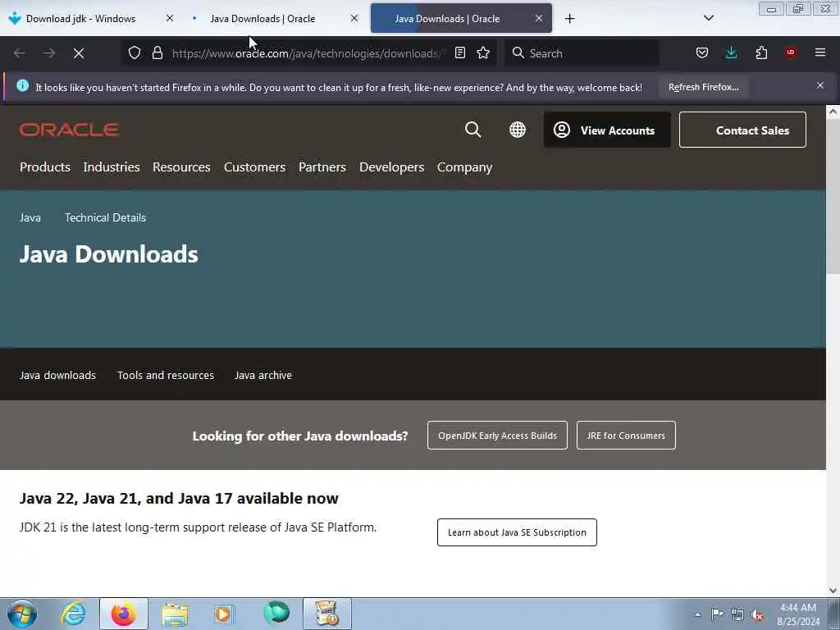
Task: Toggle reader view icon
Action: pos(459,53)
